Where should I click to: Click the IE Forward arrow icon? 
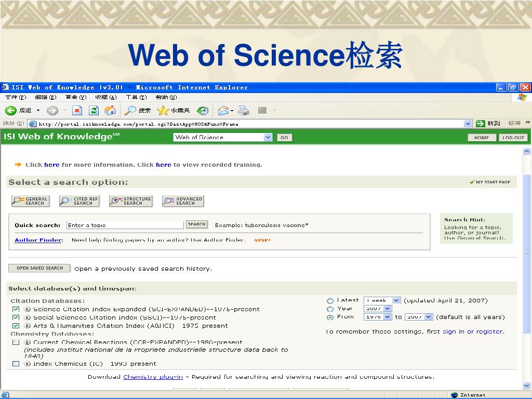(x=52, y=110)
